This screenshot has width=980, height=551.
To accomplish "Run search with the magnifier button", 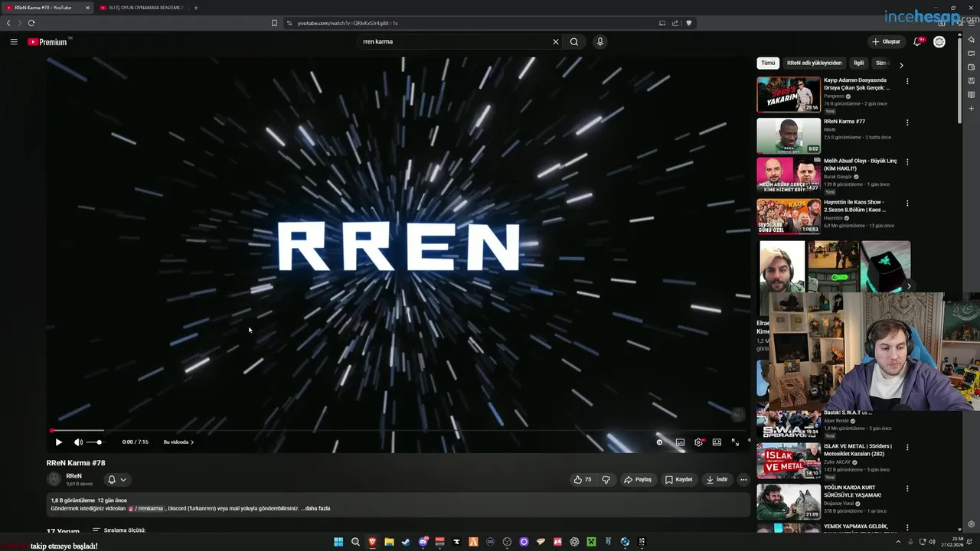I will [574, 41].
